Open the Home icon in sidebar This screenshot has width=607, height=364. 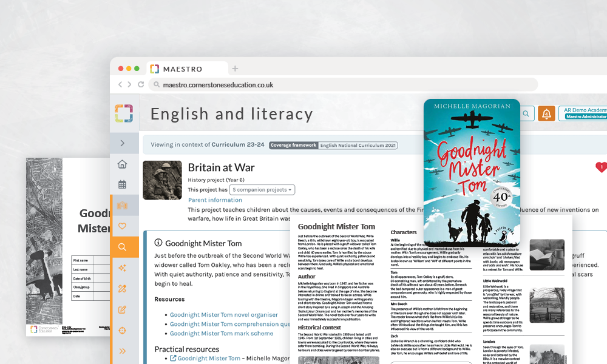(122, 164)
